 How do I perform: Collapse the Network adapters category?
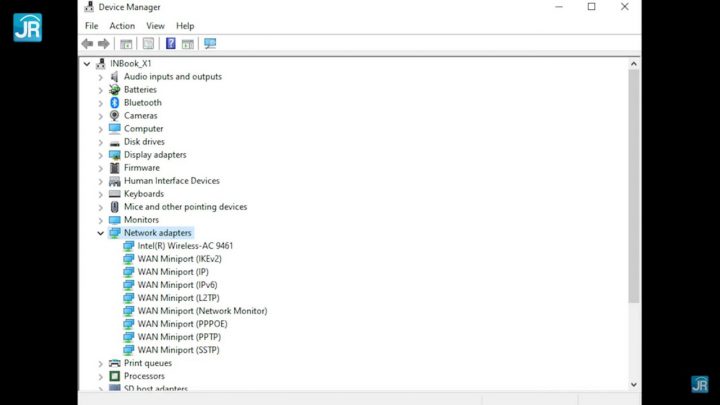tap(101, 233)
